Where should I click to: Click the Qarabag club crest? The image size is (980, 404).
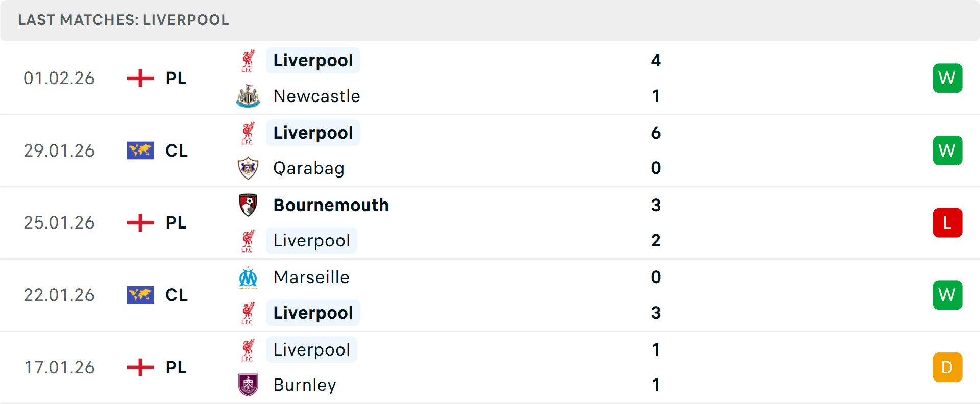point(248,168)
